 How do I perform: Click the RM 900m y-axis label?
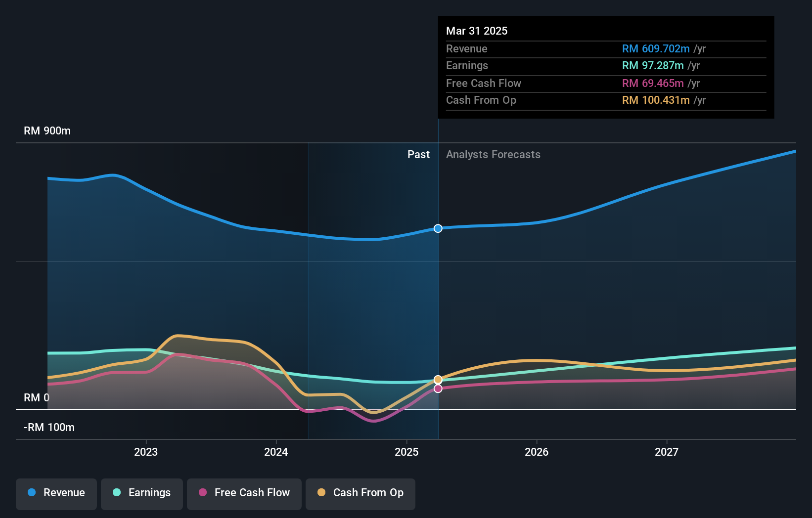tap(47, 131)
